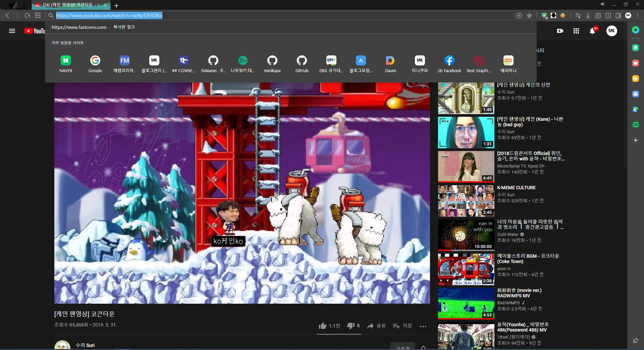Open browser downloads with the download arrow icon
This screenshot has height=350, width=644.
coord(588,15)
